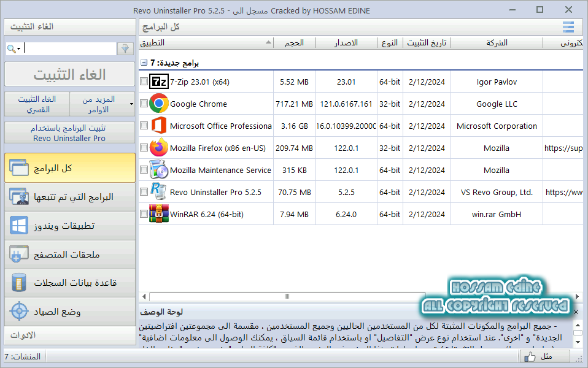The image size is (588, 368).
Task: Select the 'كل البرامج' sidebar tab
Action: (70, 168)
